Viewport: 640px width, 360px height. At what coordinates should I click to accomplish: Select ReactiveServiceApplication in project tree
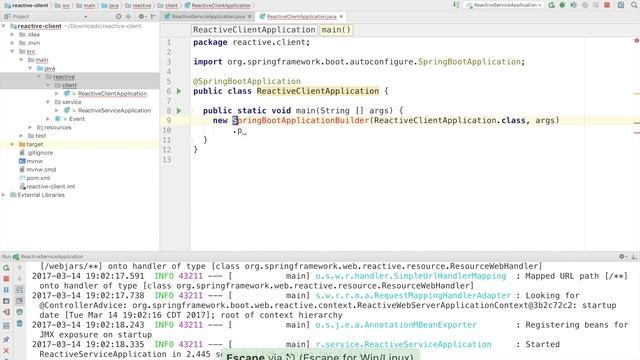tap(114, 110)
